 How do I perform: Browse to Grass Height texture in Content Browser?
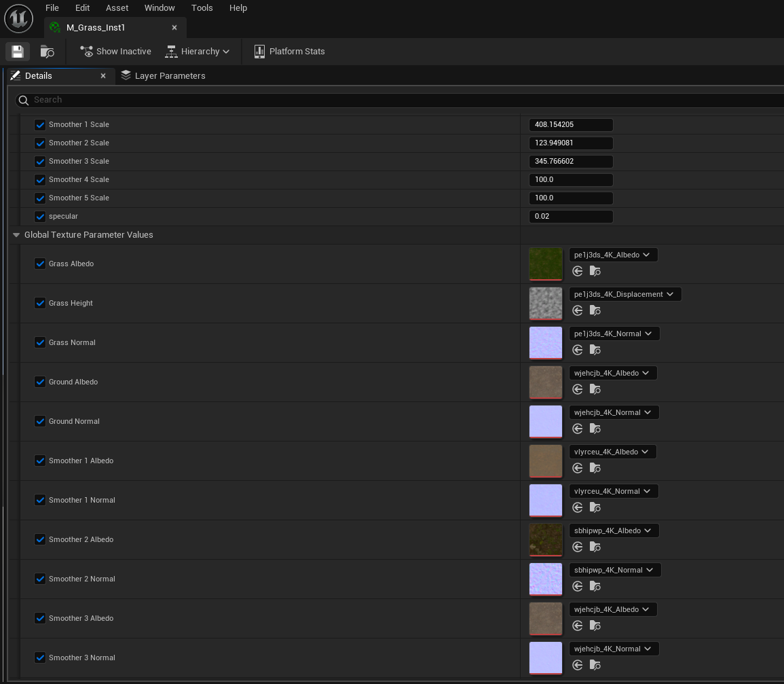coord(595,310)
